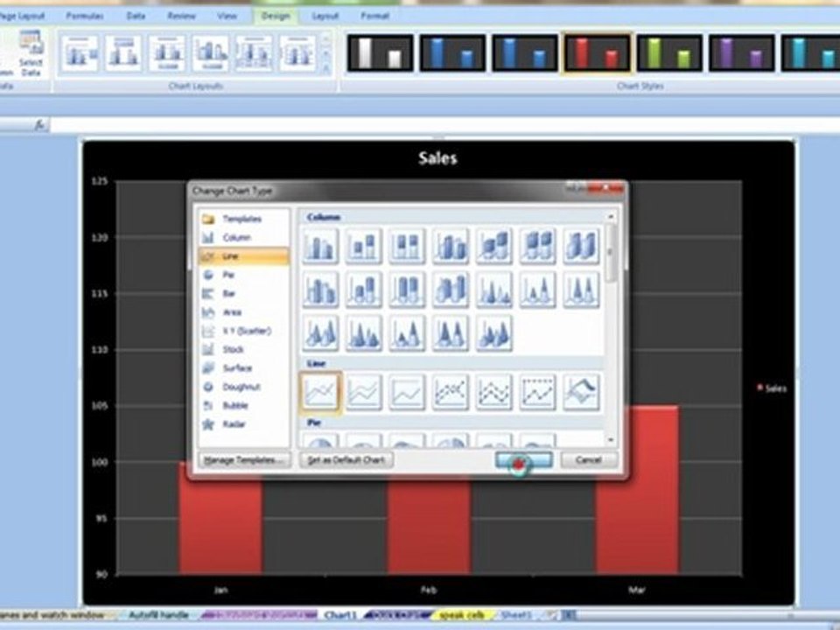840x630 pixels.
Task: Select the 3-D Clustered Column icon
Action: point(451,247)
